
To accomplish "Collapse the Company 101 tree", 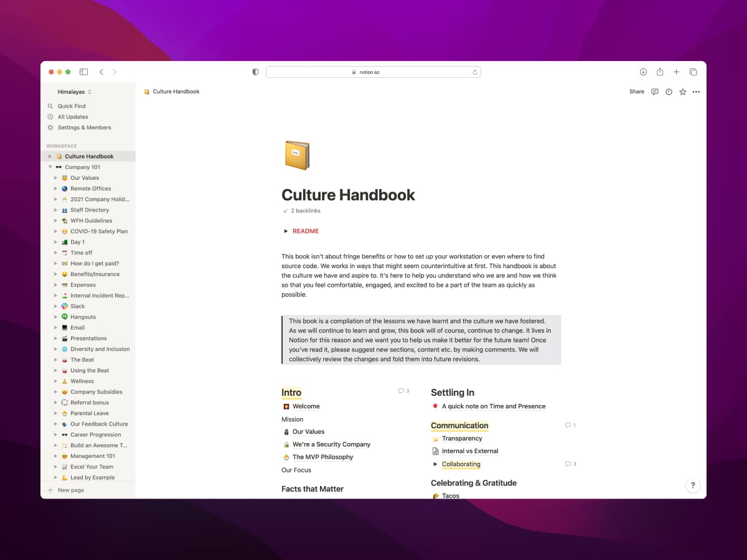I will [x=50, y=167].
